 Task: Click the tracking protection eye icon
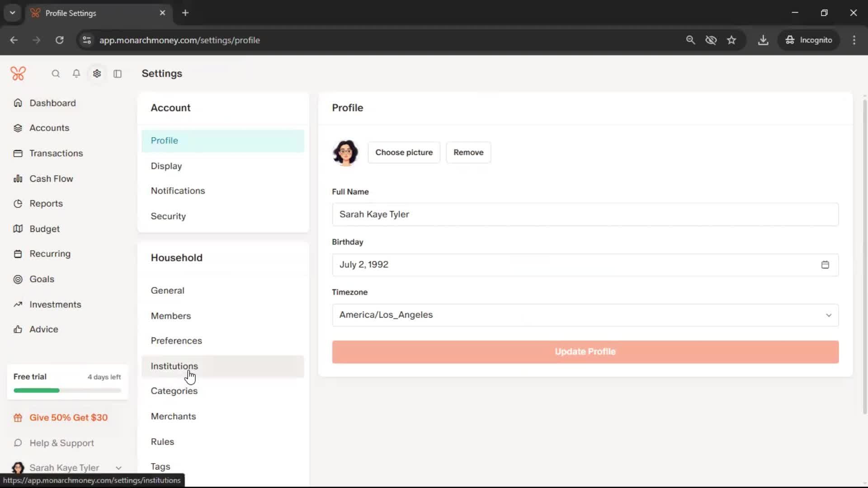coord(711,40)
